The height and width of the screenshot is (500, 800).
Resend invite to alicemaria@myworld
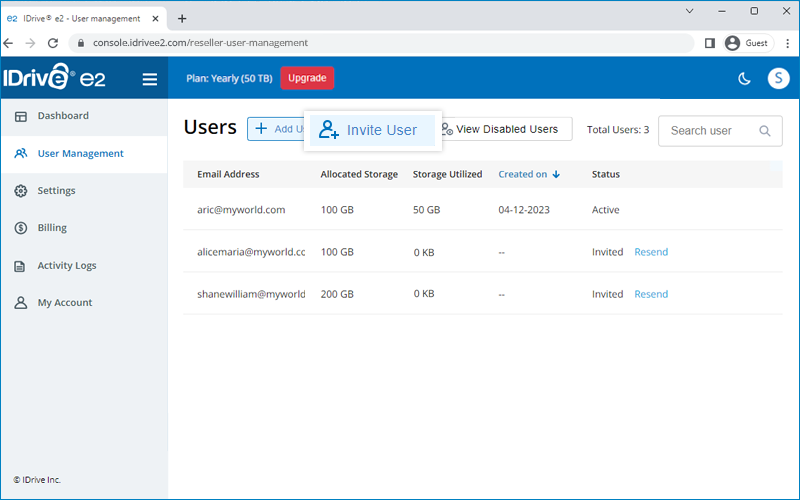(x=651, y=252)
